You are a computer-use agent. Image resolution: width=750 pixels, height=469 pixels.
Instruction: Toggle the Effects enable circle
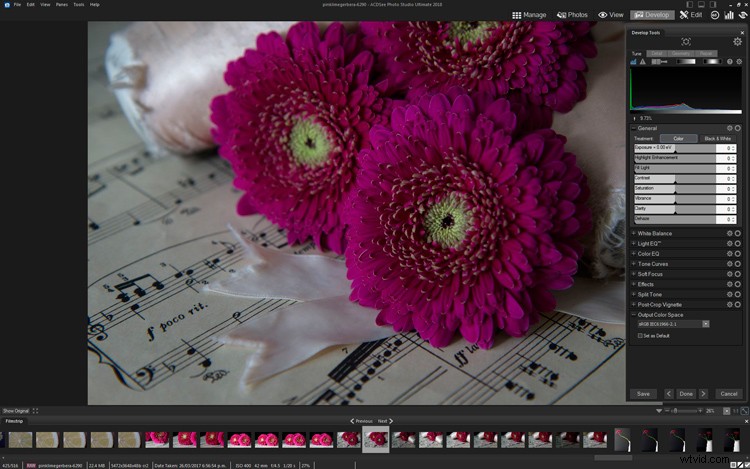point(738,284)
